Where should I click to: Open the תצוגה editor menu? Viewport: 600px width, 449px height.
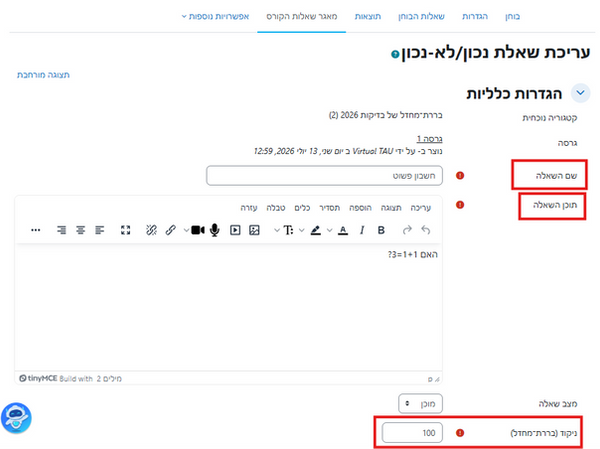point(391,207)
